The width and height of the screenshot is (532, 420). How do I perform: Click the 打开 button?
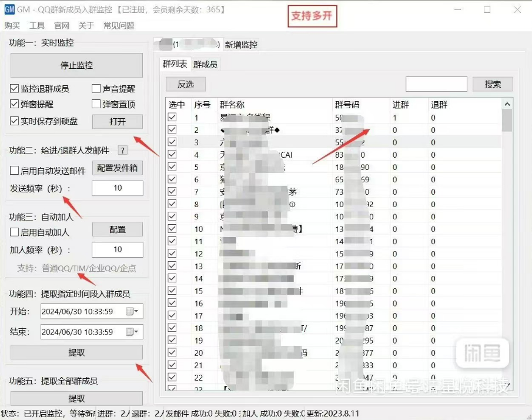118,122
